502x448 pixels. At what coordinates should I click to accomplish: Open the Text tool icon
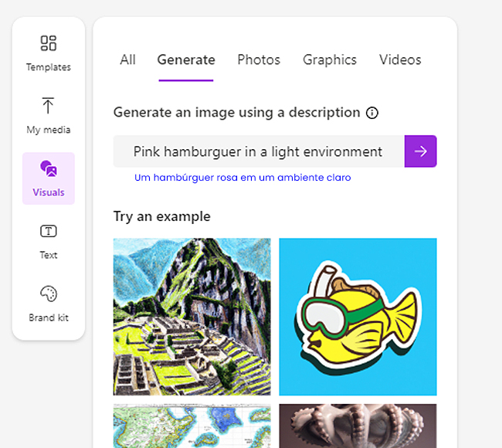click(49, 231)
